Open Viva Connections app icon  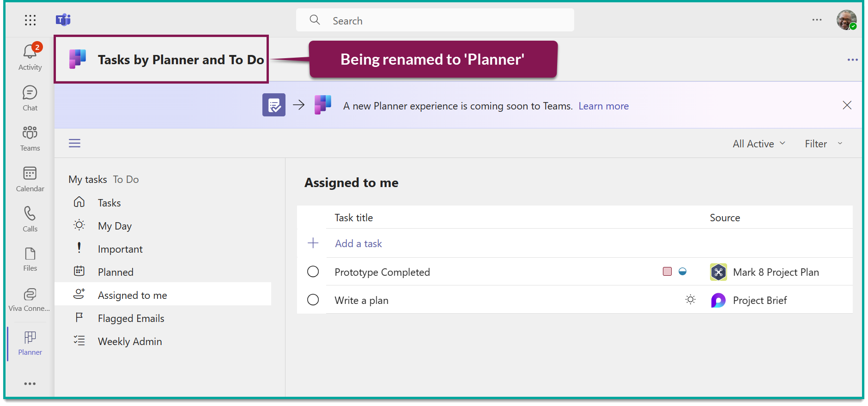point(30,294)
